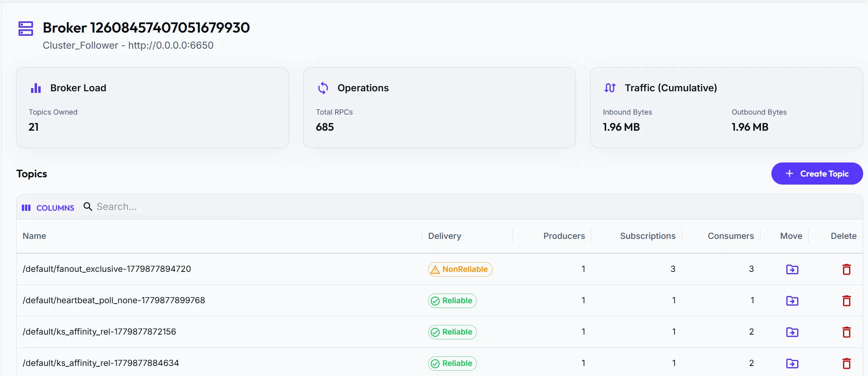
Task: Click the magnifier search icon
Action: coord(88,207)
